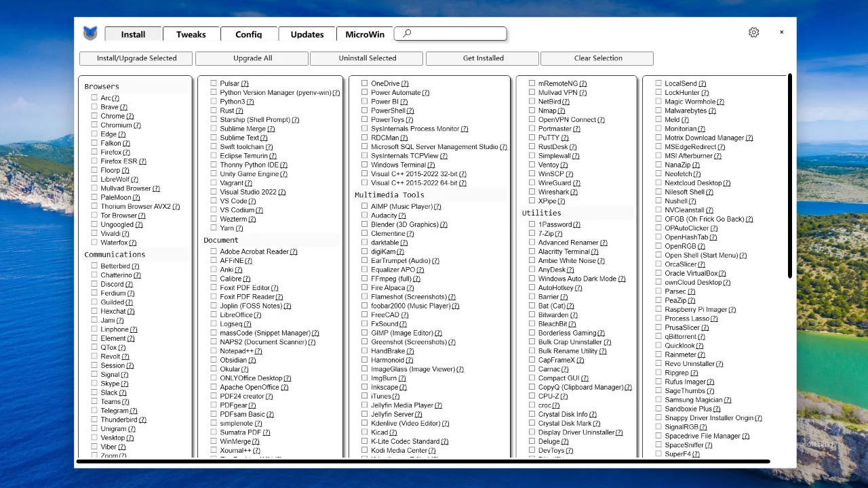Enable the AutoHotkey checkbox
The height and width of the screenshot is (488, 868).
532,288
